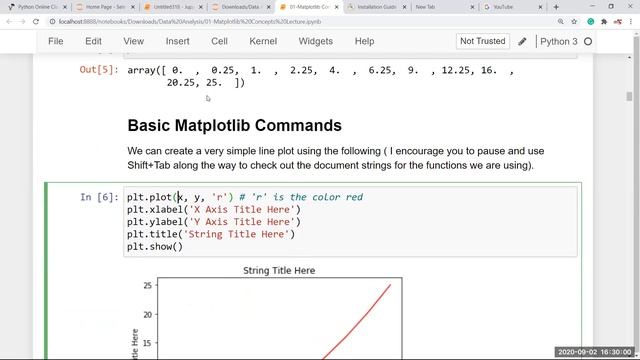Click the Out[5] output prompt

(x=99, y=69)
